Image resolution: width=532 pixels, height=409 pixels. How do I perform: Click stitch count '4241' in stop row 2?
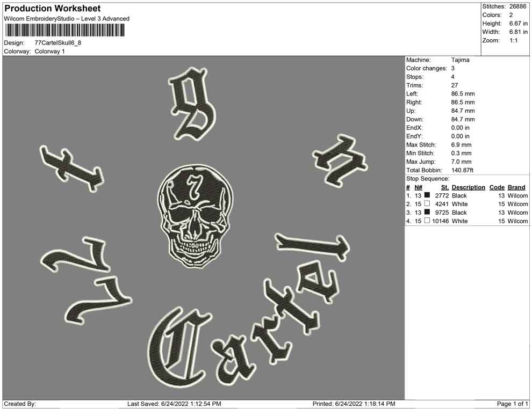tap(442, 204)
